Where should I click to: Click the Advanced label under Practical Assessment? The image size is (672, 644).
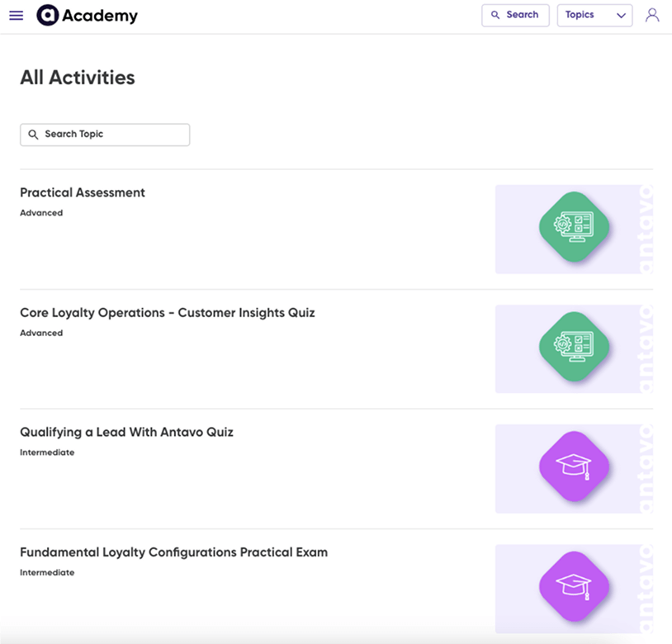(x=41, y=212)
